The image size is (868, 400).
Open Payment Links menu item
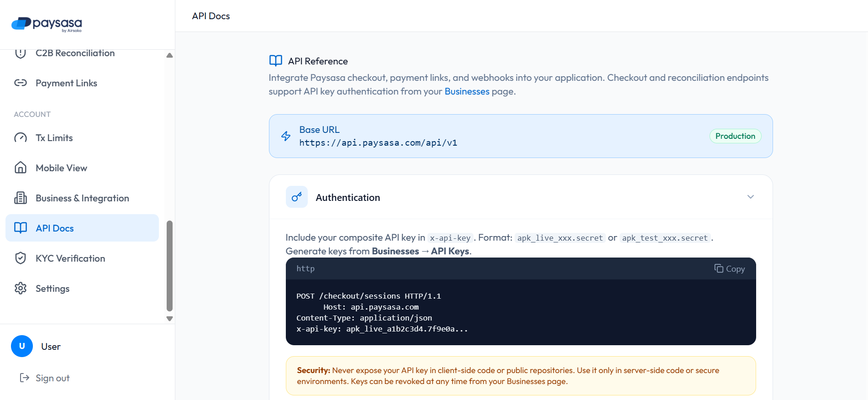[82, 83]
